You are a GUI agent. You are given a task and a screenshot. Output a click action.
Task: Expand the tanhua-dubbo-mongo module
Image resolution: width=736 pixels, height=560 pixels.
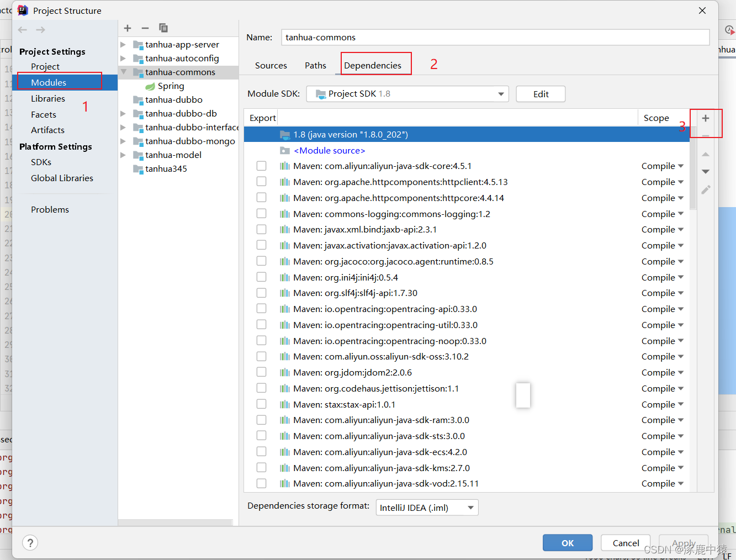123,141
